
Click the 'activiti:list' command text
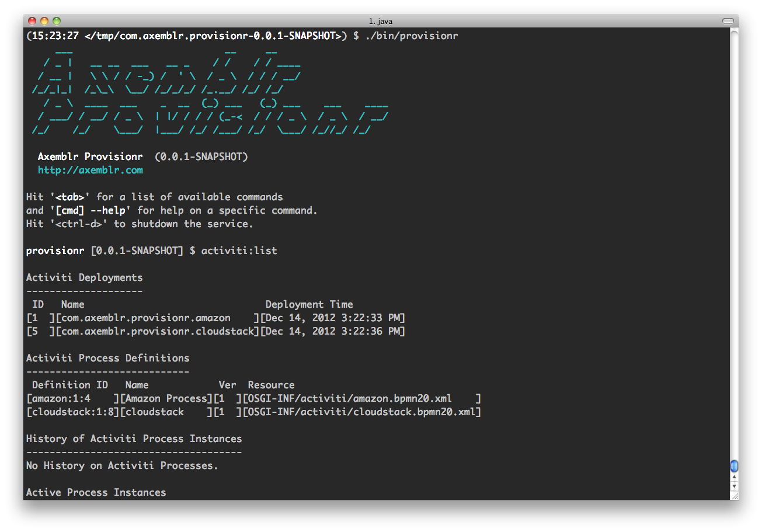(239, 251)
